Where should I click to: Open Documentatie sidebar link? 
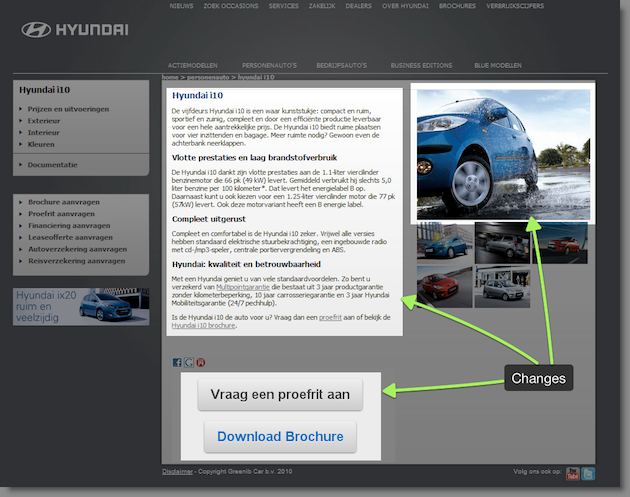pos(53,165)
